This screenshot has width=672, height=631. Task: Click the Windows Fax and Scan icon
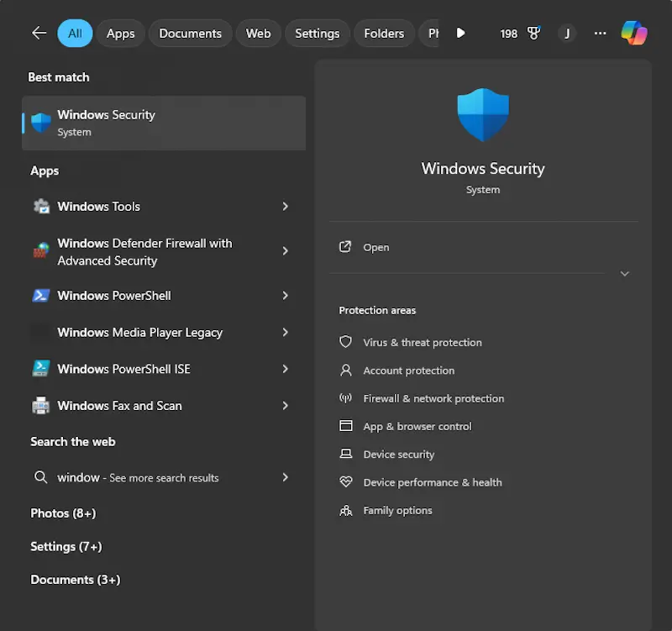(40, 406)
